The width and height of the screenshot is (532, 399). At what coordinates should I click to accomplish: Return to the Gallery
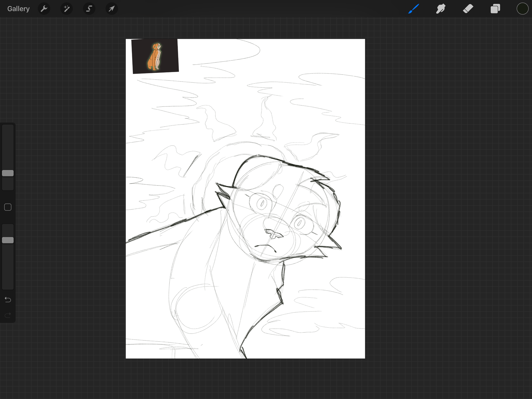(18, 9)
